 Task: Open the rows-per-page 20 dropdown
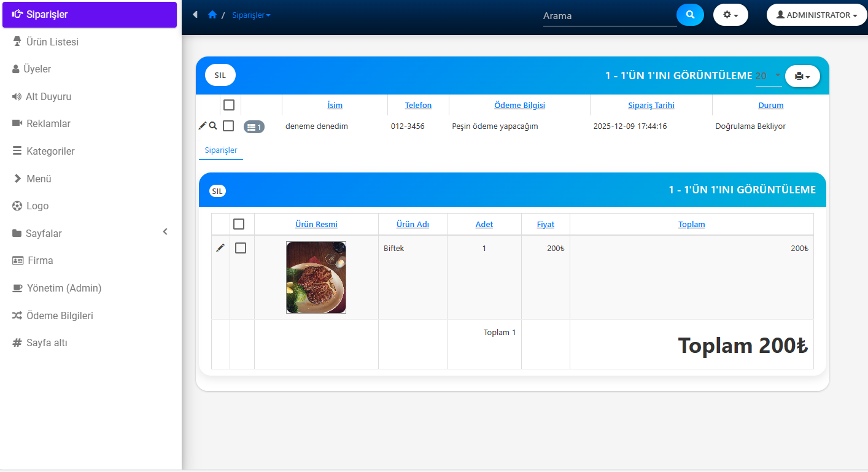(x=767, y=76)
